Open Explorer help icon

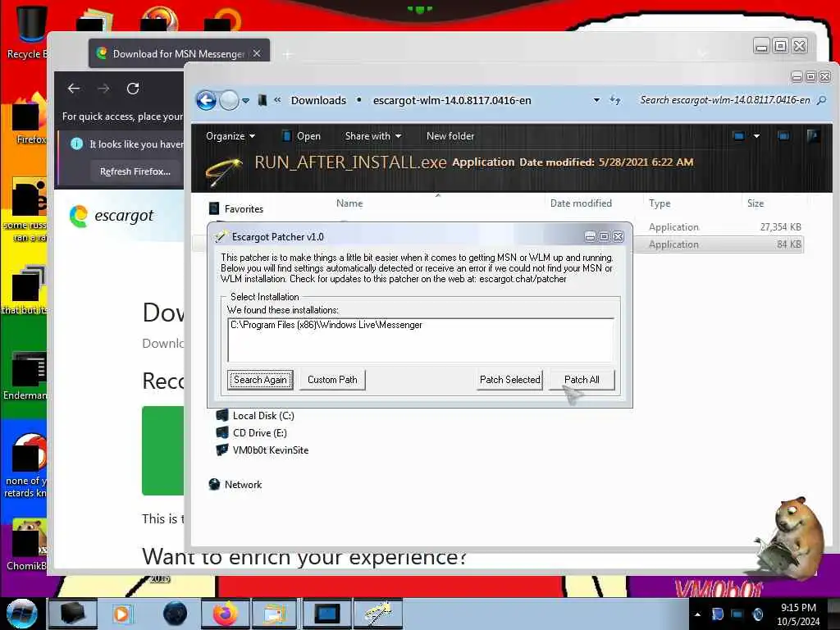(x=813, y=136)
